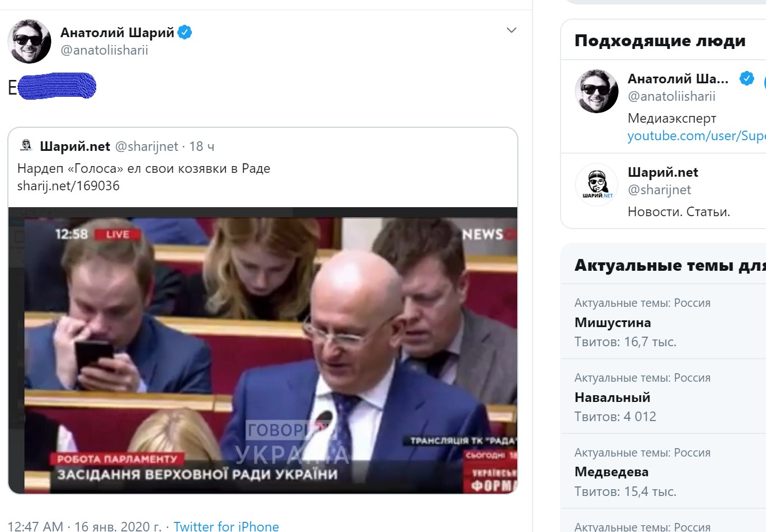Screen dimensions: 766x532
Task: Open the tweet options chevron menu
Action: 511,30
